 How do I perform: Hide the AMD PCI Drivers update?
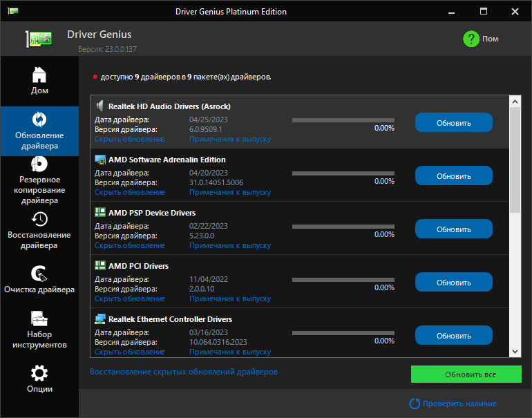[130, 299]
